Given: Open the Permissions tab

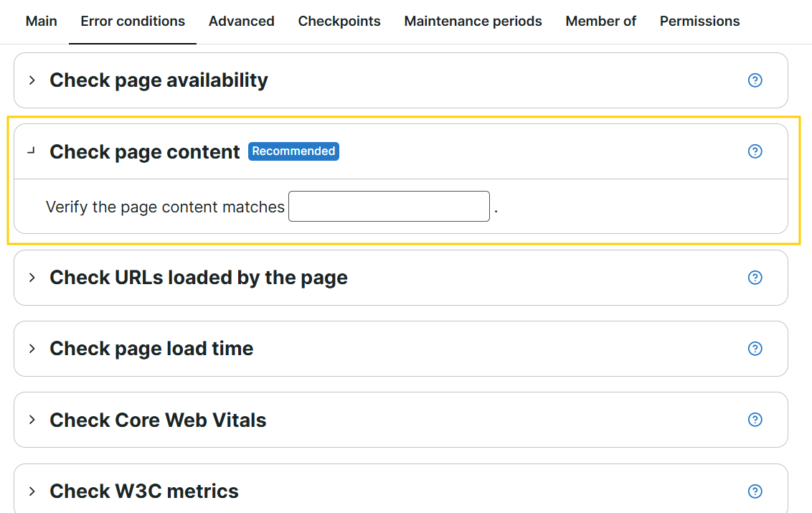Looking at the screenshot, I should tap(699, 22).
